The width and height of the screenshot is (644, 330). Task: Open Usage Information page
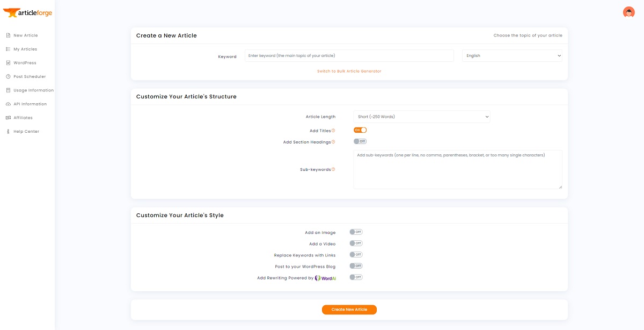click(x=34, y=90)
